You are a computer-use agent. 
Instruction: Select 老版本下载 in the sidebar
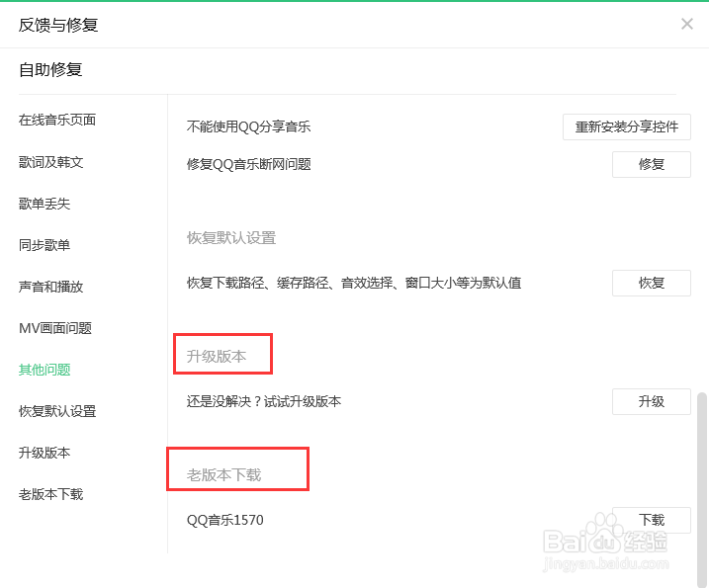click(x=51, y=494)
